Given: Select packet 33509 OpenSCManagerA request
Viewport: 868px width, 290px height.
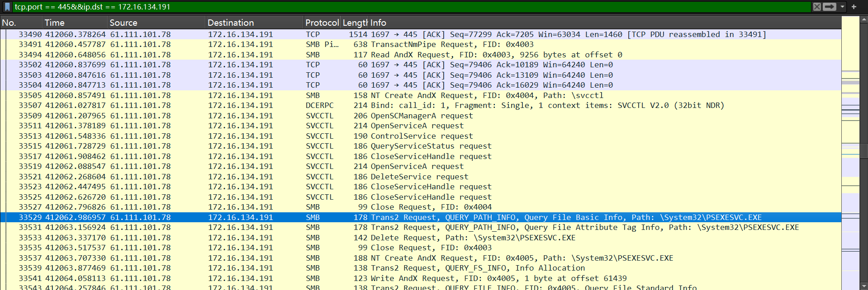Looking at the screenshot, I should (421, 116).
